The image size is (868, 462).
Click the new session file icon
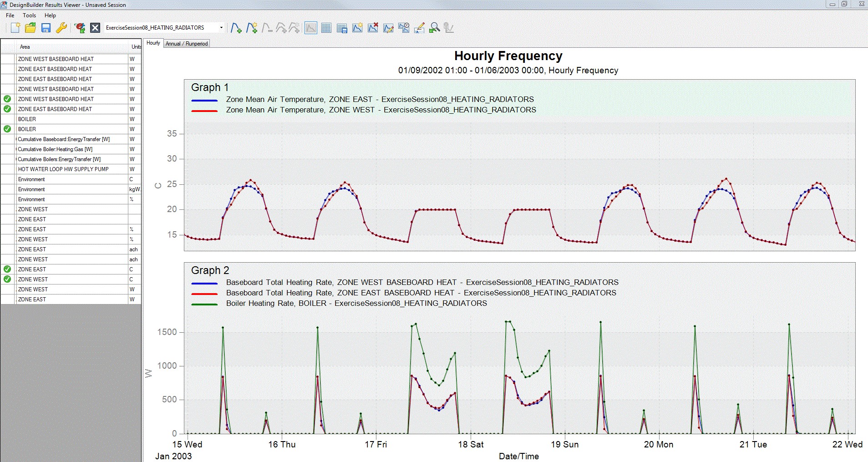[15, 28]
